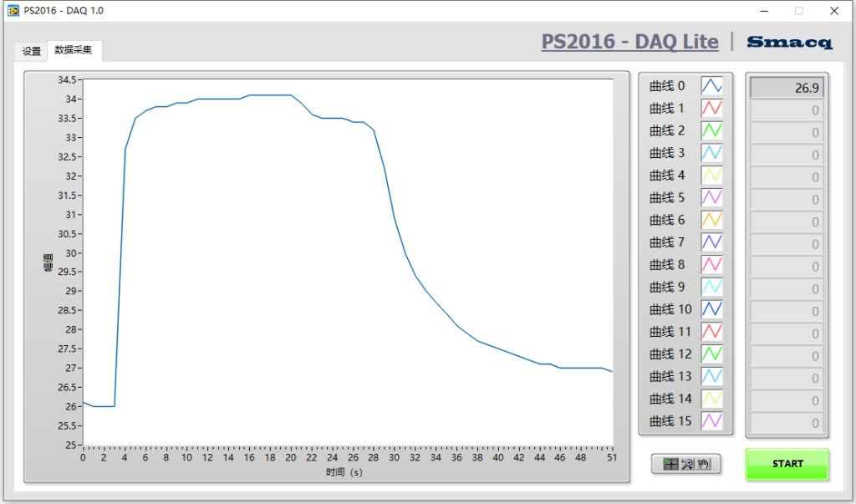Click the Y axis minimum value 25
This screenshot has width=856, height=504.
point(71,445)
